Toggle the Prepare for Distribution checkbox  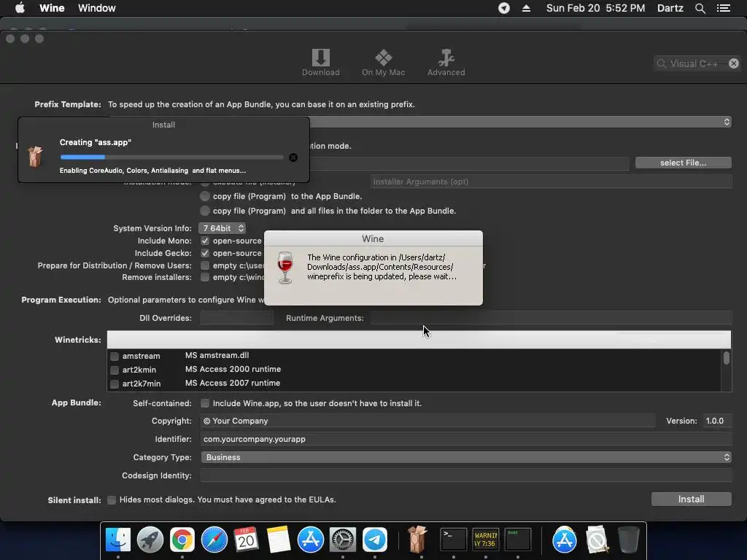click(x=205, y=265)
